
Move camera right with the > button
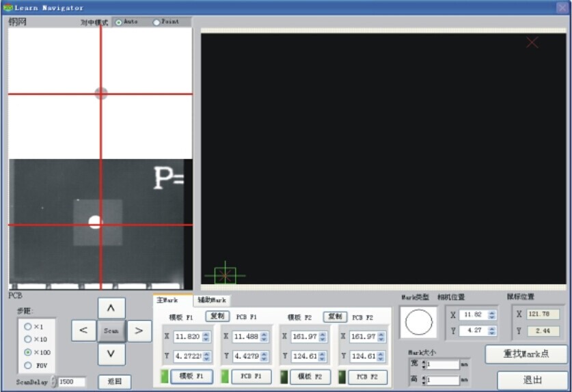tap(139, 331)
